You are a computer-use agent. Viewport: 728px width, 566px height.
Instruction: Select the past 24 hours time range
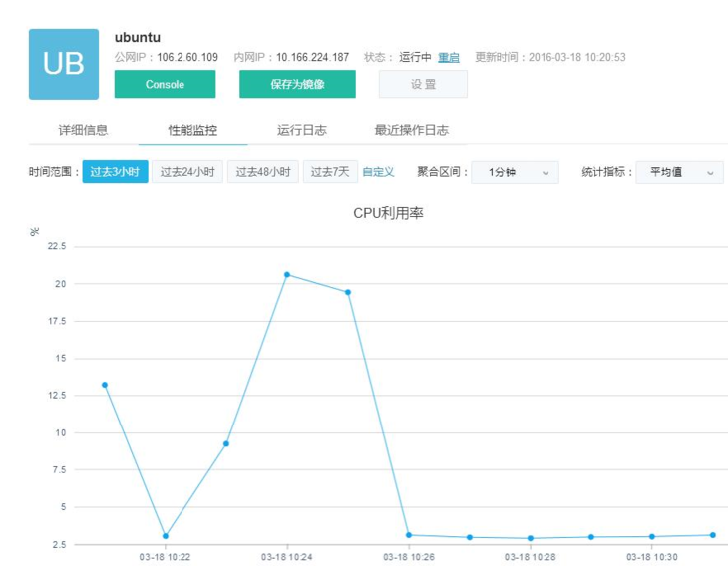tap(187, 172)
